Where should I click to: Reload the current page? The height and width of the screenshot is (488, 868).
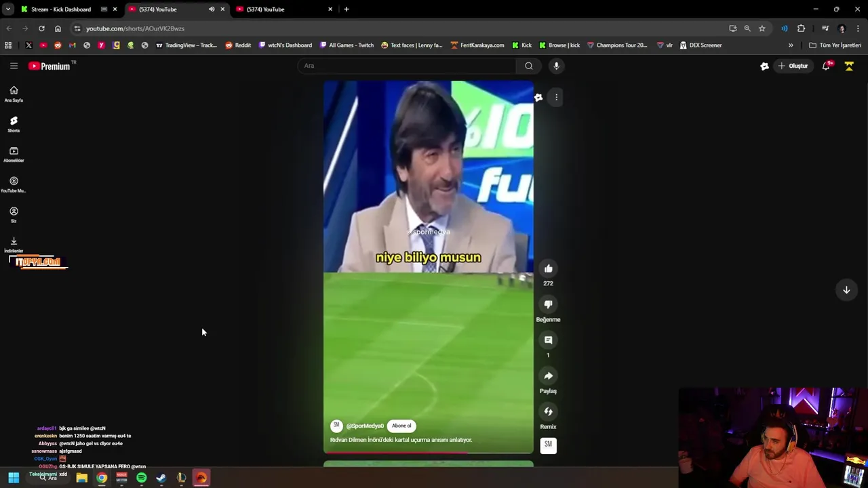[x=41, y=28]
